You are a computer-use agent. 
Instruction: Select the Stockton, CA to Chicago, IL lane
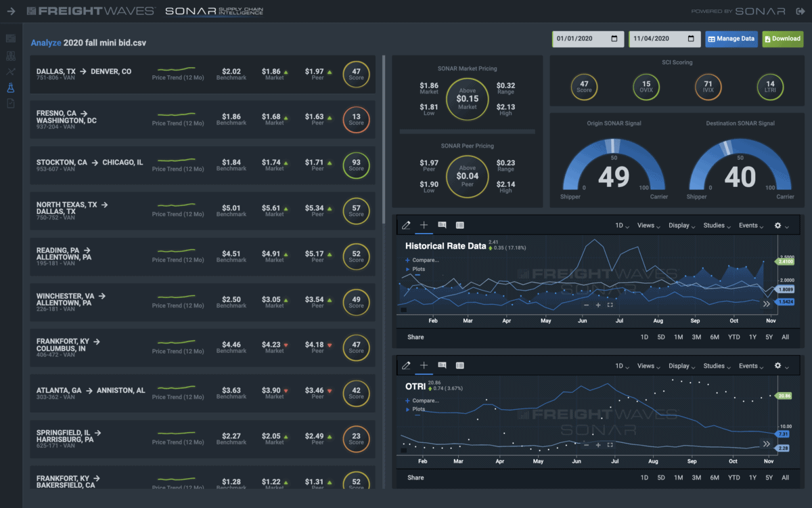pos(203,165)
